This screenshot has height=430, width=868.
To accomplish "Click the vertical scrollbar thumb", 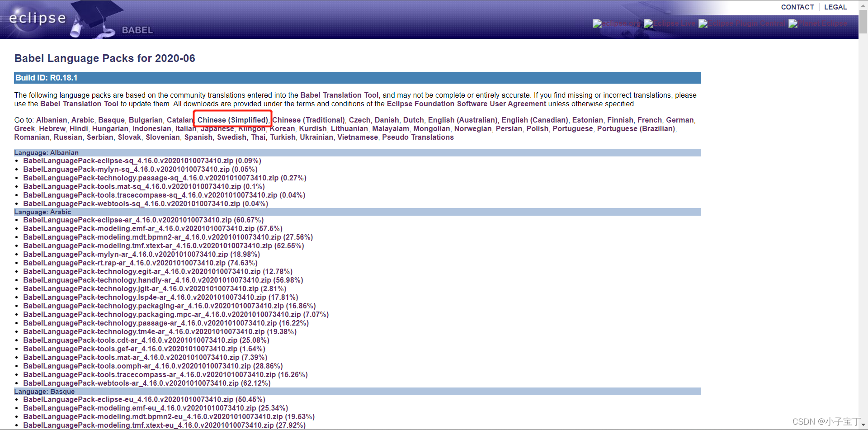I will 863,21.
